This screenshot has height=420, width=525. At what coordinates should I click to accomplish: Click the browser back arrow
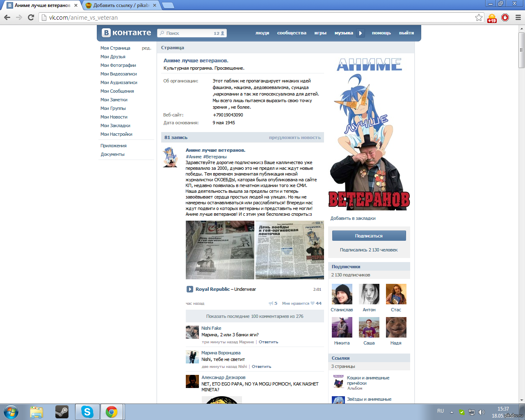coord(7,17)
